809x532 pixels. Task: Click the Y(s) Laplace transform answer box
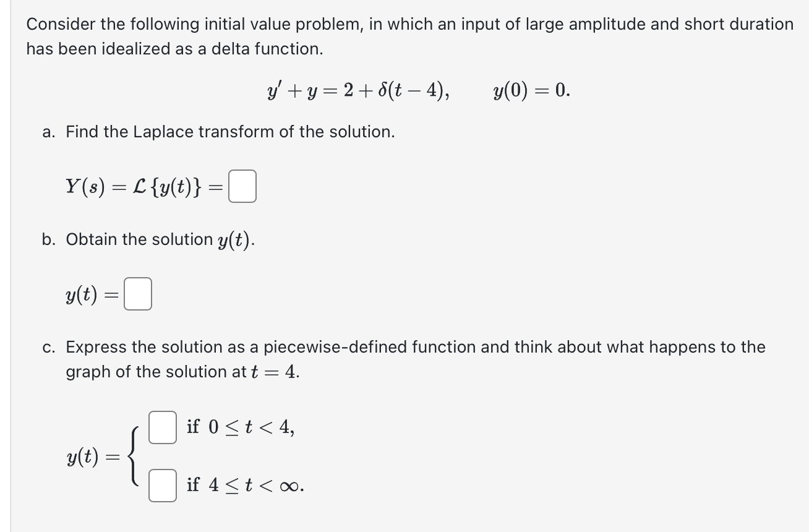[242, 187]
